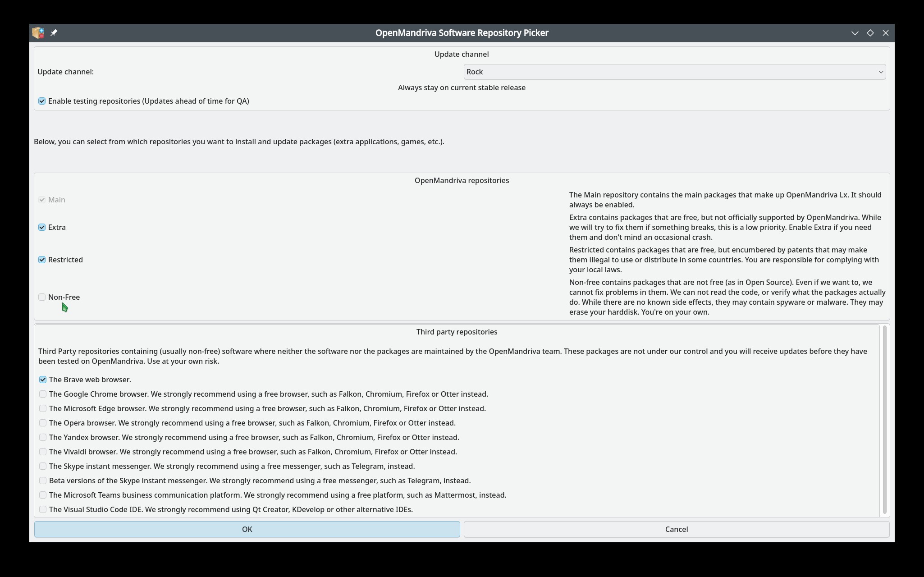The width and height of the screenshot is (924, 577).
Task: Click the repository picker app icon in titlebar
Action: tap(38, 33)
